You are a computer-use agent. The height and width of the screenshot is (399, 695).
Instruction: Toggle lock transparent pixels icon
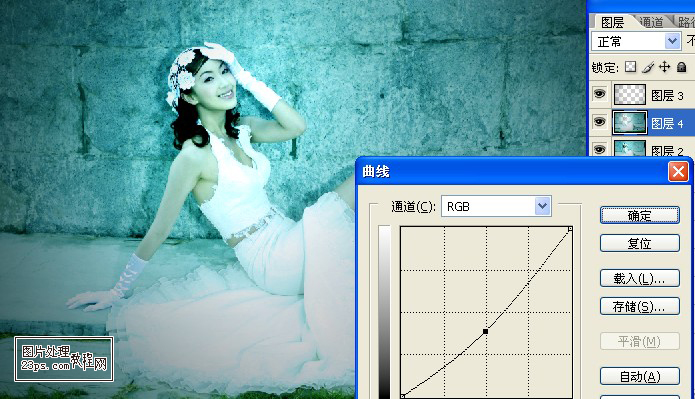click(630, 67)
